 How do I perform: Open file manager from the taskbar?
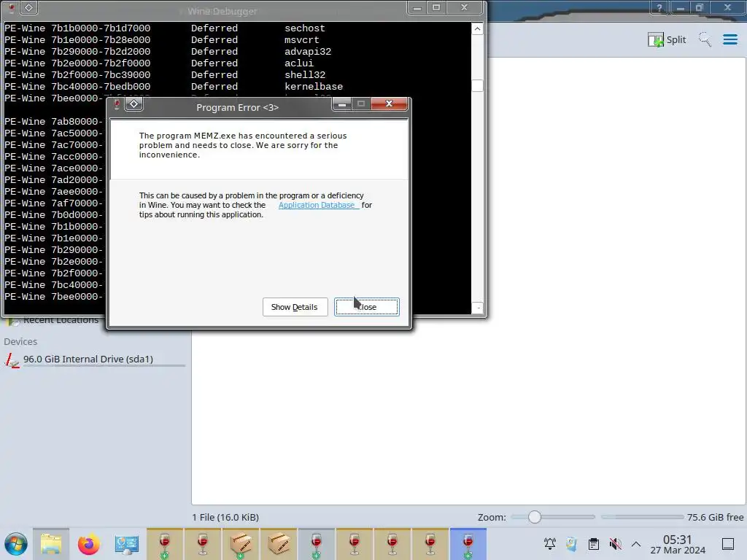click(51, 544)
